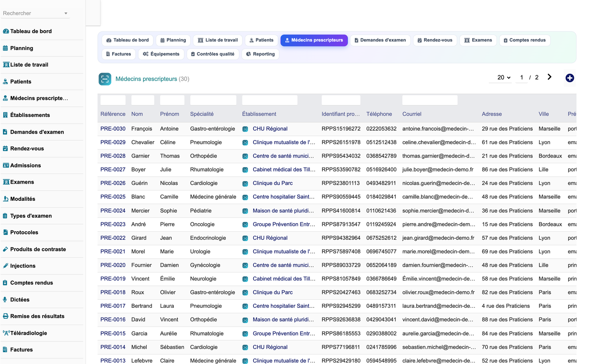Open reference link PRE-0015

point(113,333)
